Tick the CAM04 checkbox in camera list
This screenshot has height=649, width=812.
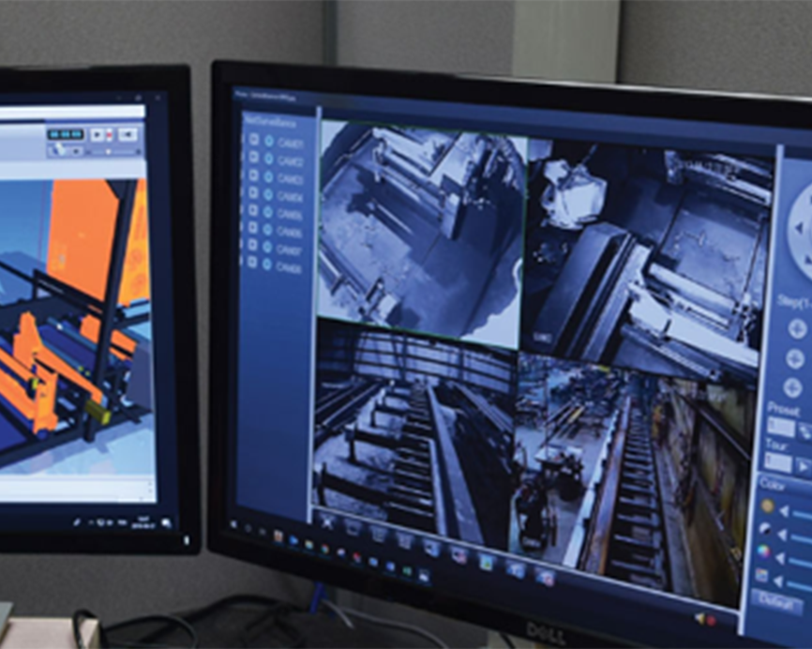[253, 195]
